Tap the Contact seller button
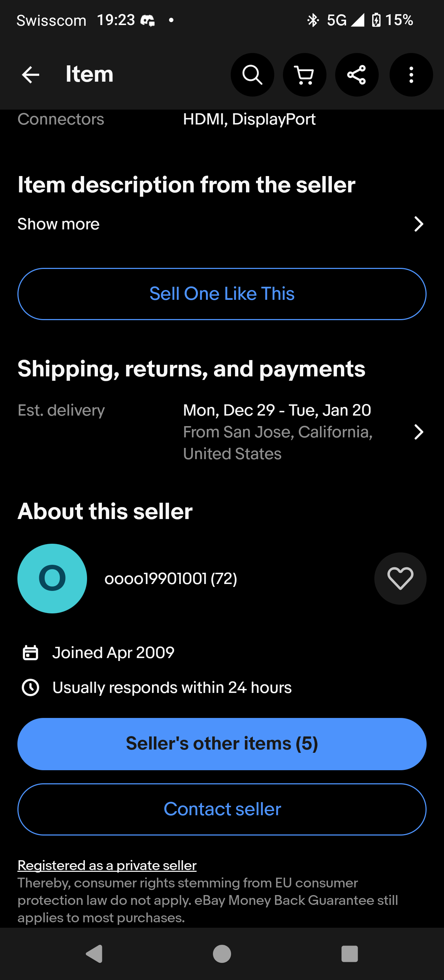444x980 pixels. coord(222,809)
